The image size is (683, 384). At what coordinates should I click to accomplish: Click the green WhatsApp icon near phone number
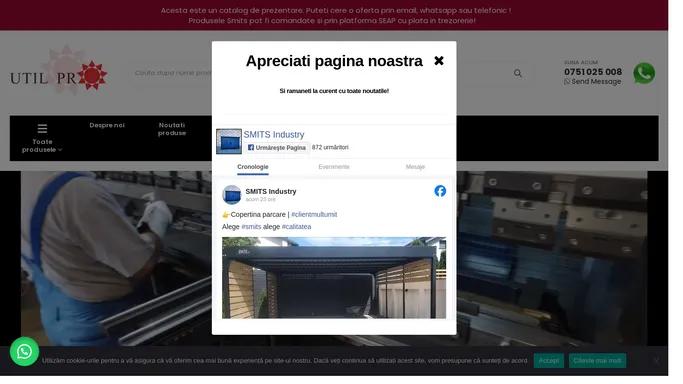coord(644,73)
